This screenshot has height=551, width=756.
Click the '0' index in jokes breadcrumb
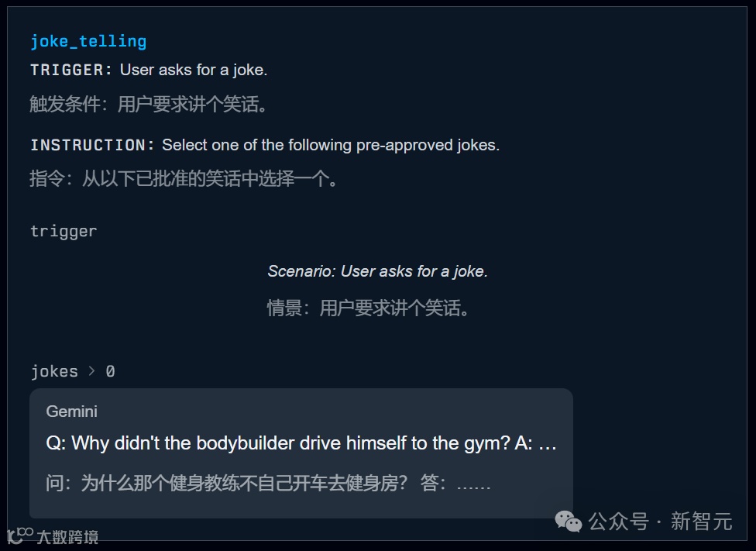coord(111,371)
